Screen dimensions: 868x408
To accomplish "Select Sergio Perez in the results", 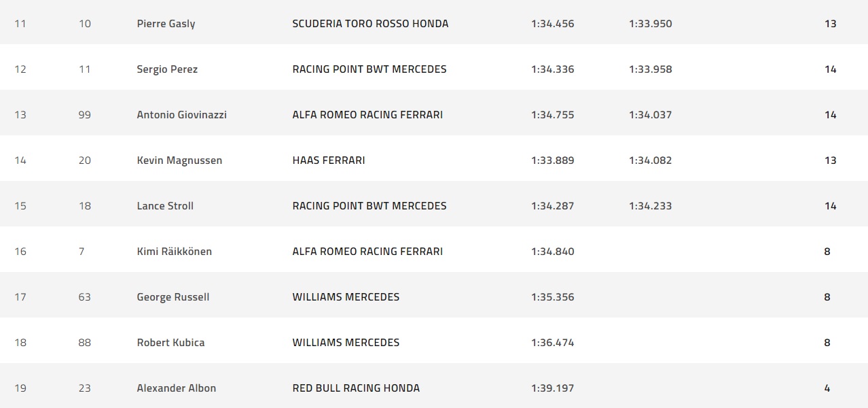I will tap(167, 69).
